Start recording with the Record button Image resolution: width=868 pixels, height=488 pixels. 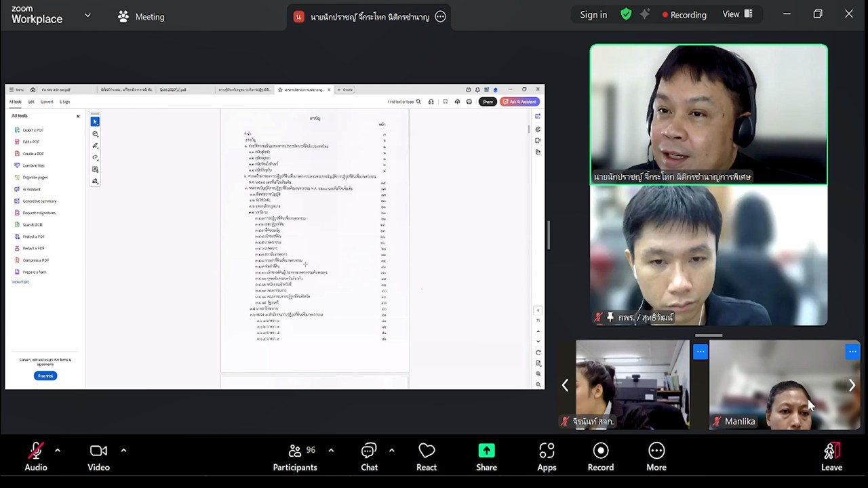click(600, 457)
